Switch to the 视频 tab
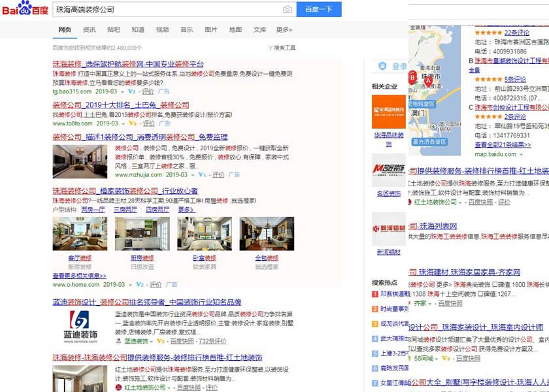 [x=163, y=30]
